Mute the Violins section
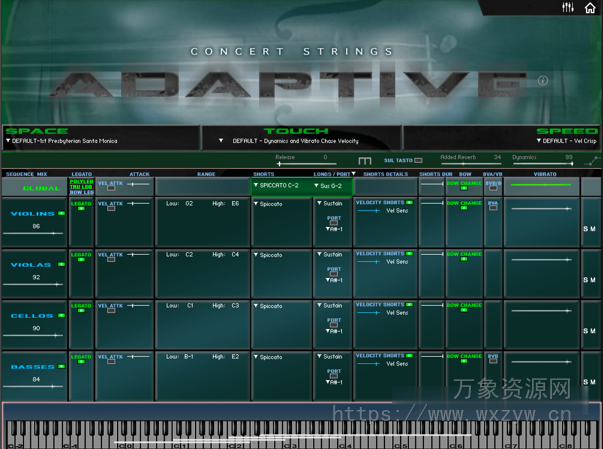 pyautogui.click(x=593, y=229)
